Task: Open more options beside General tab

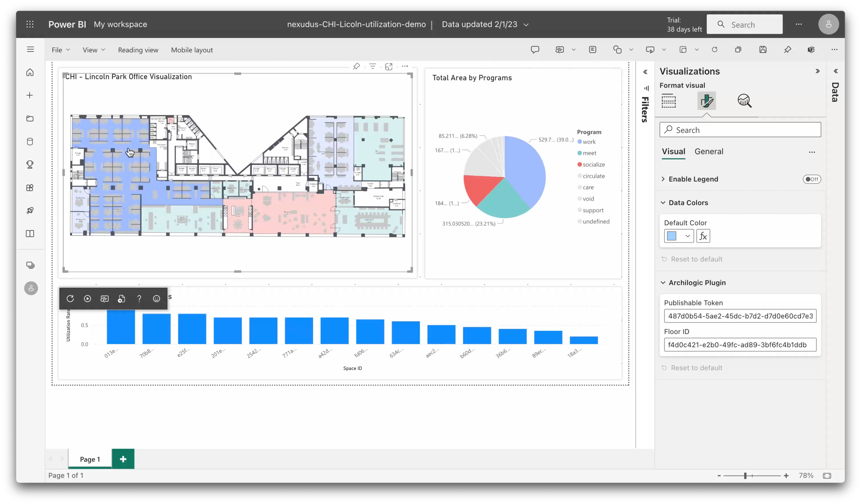Action: 812,152
